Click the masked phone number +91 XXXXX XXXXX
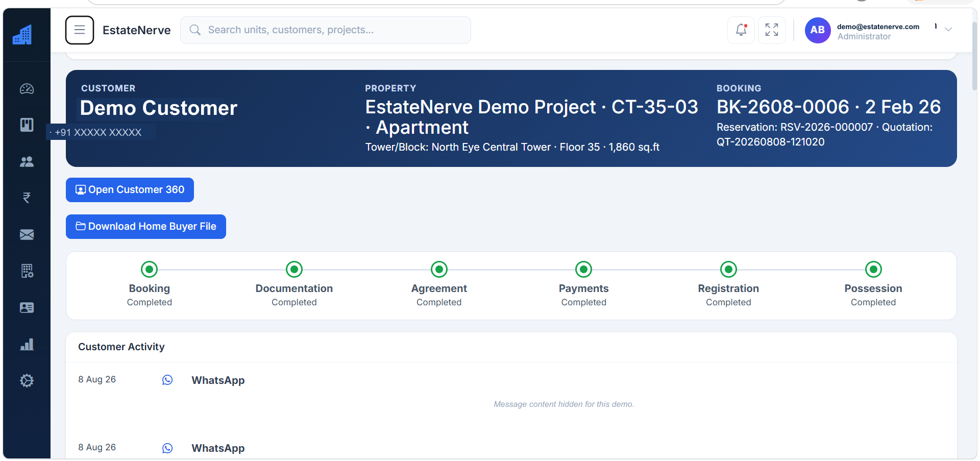 click(x=98, y=132)
